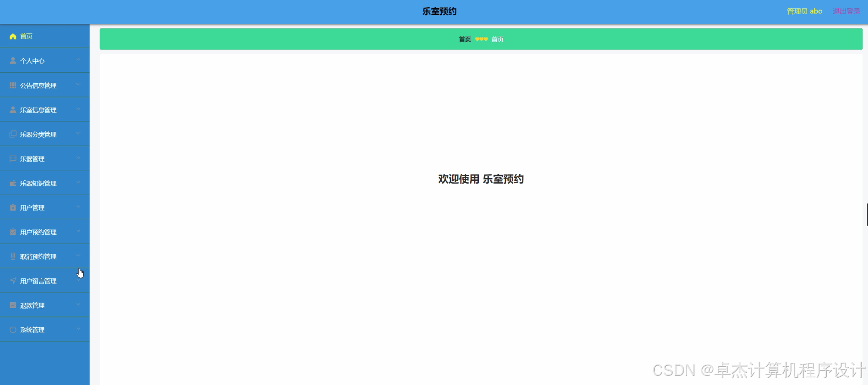Expand the 系统管理 chevron
The height and width of the screenshot is (385, 868).
[78, 329]
